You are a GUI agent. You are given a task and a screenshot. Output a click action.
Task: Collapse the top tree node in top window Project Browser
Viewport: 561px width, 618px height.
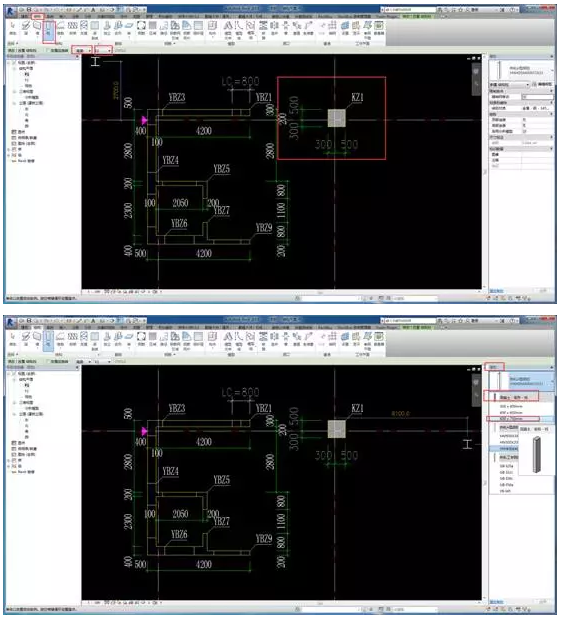[9, 63]
